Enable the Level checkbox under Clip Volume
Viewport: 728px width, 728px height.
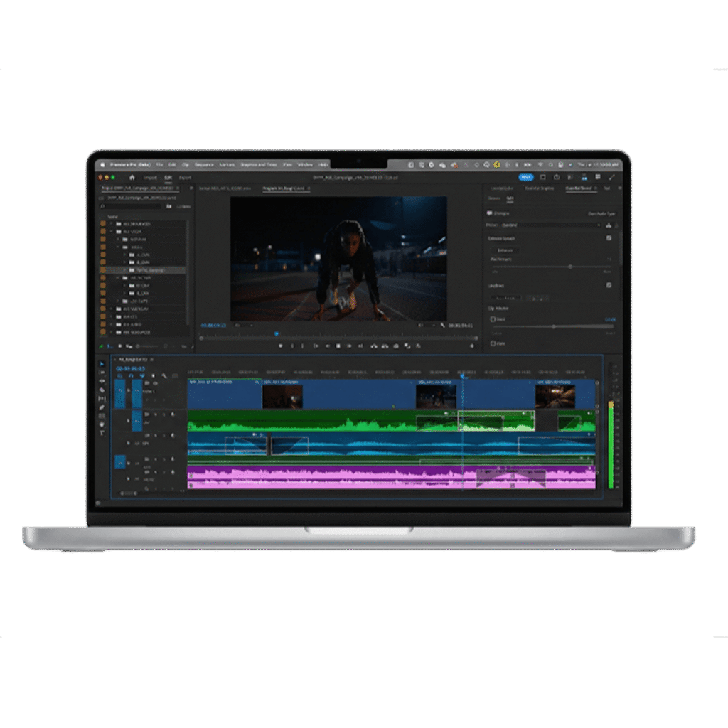click(493, 319)
